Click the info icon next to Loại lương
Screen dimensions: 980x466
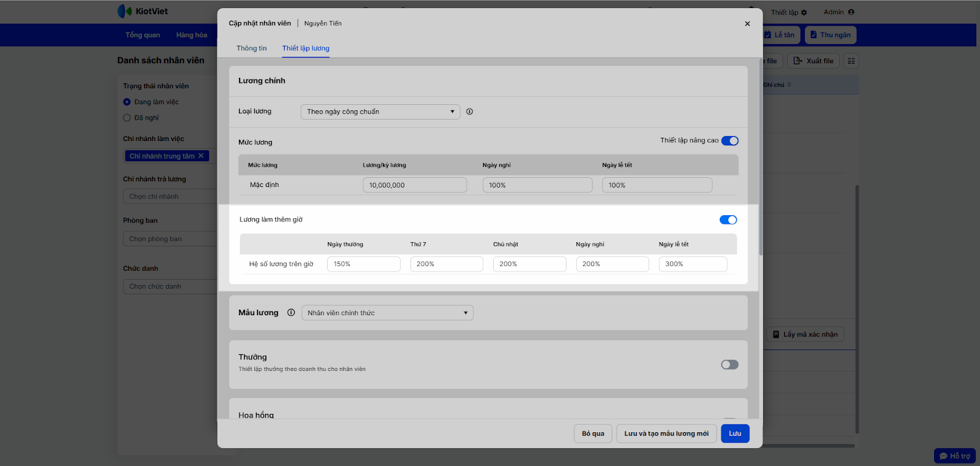(469, 112)
